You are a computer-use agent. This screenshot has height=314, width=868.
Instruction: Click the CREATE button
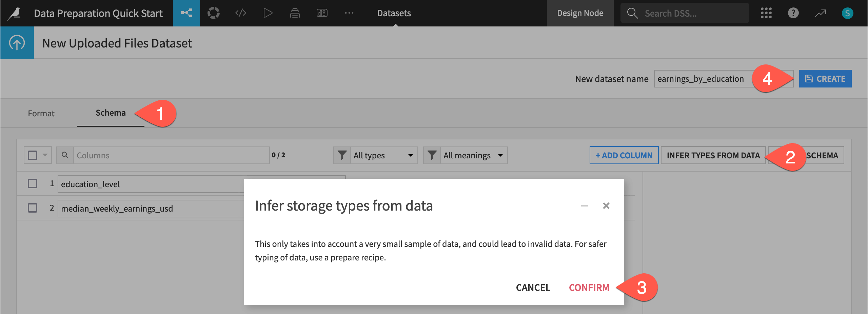(825, 79)
